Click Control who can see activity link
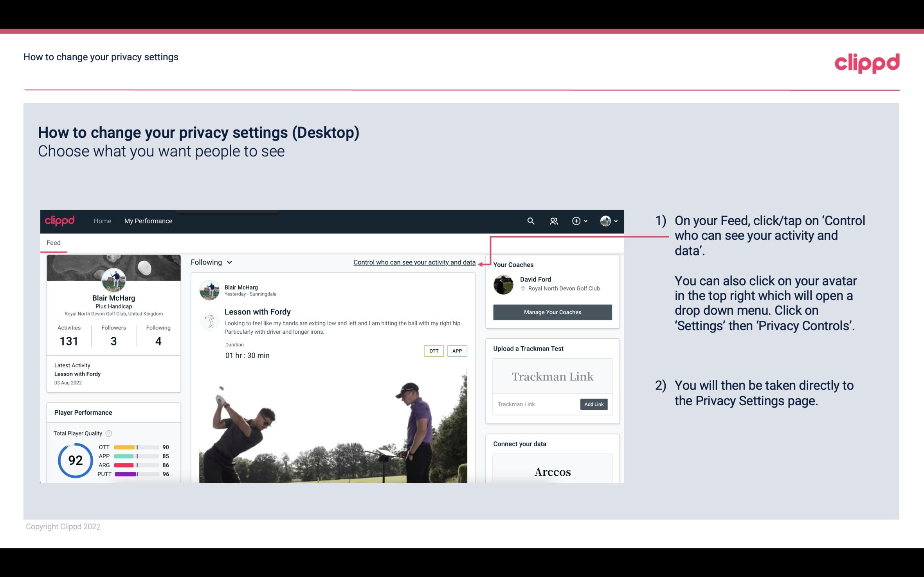The height and width of the screenshot is (577, 924). [414, 262]
